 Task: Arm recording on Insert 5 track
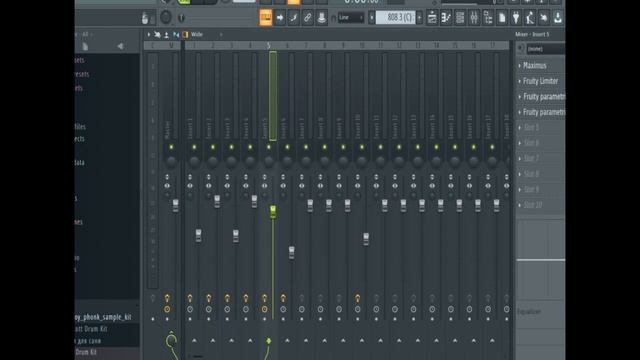tap(264, 309)
